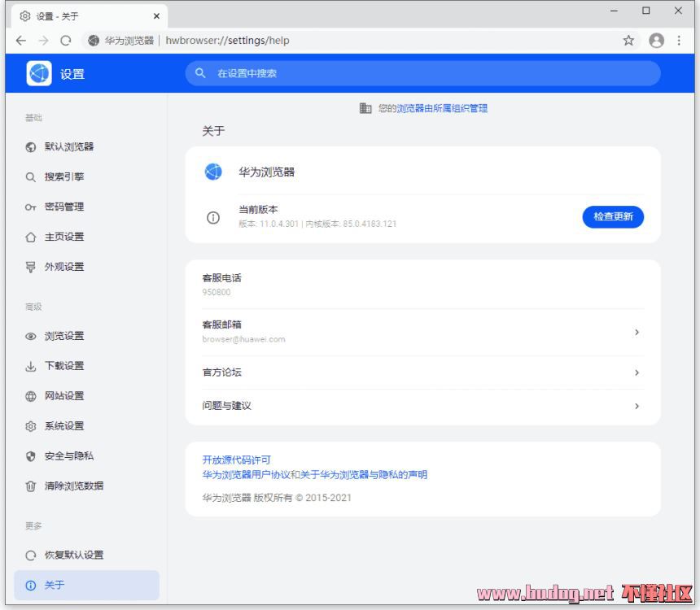Open the user profile avatar icon
This screenshot has width=700, height=610.
click(x=656, y=41)
